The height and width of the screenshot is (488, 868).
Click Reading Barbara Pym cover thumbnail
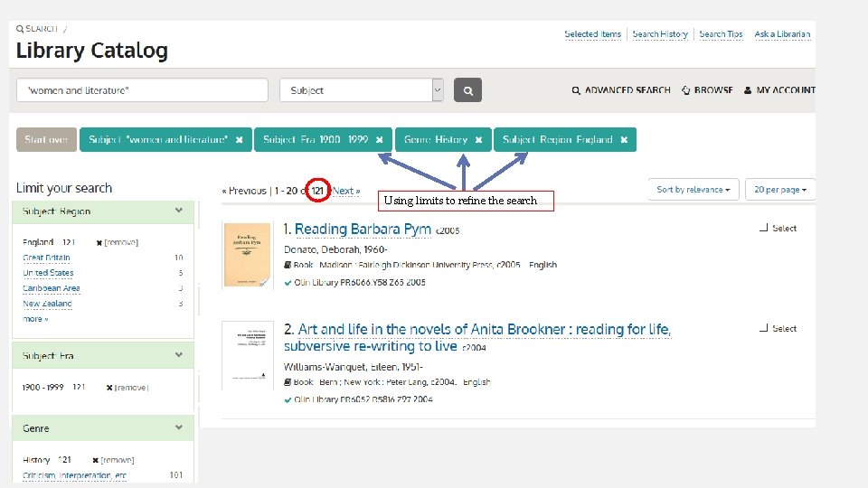247,255
